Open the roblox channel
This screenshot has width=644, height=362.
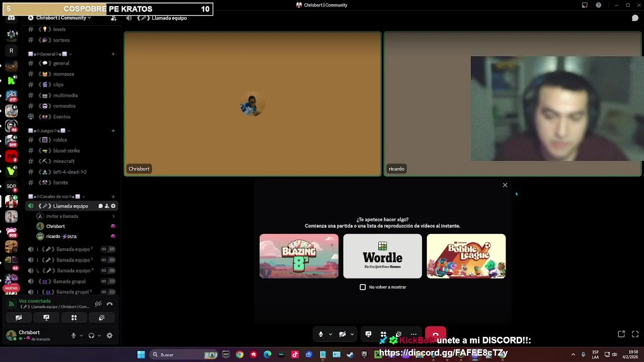coord(71,140)
